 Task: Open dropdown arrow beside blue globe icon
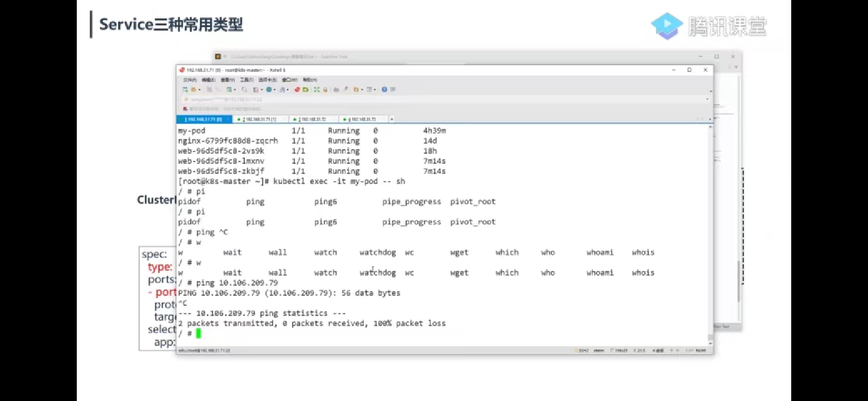pyautogui.click(x=274, y=90)
